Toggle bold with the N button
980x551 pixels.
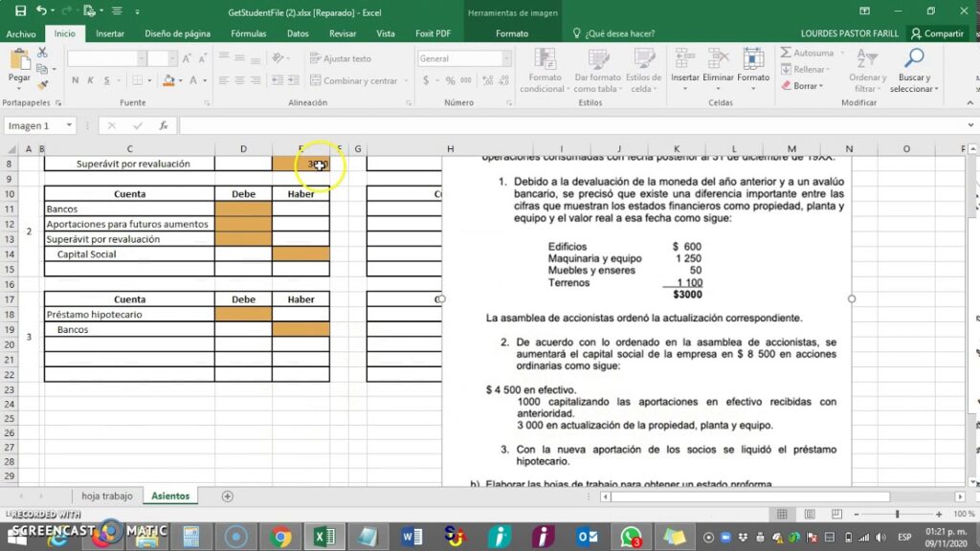point(77,80)
